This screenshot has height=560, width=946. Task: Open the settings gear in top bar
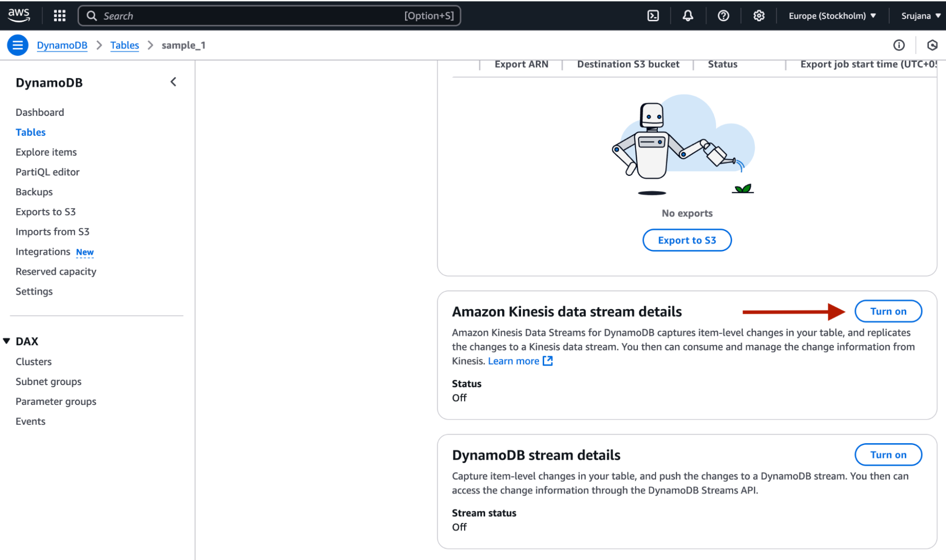point(759,16)
